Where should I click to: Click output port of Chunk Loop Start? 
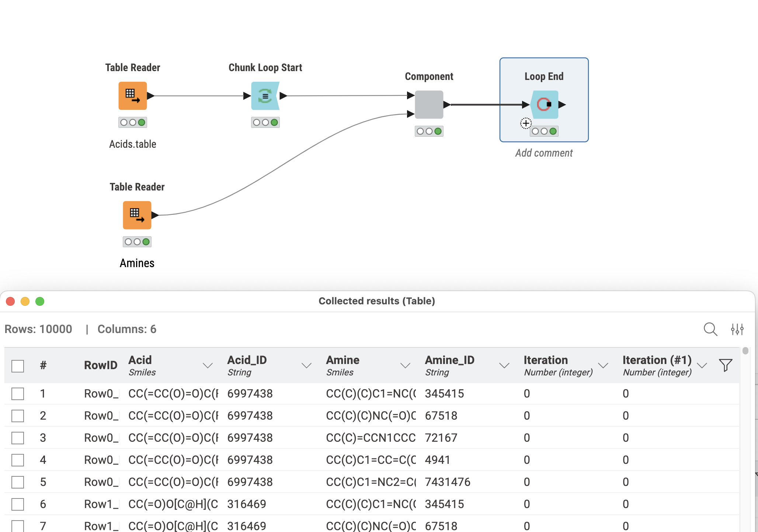coord(284,96)
